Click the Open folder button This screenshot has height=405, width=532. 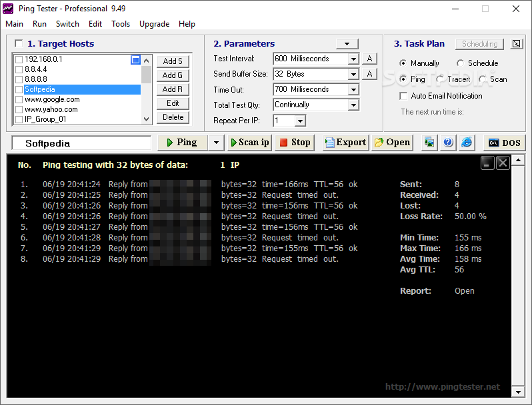pos(392,143)
